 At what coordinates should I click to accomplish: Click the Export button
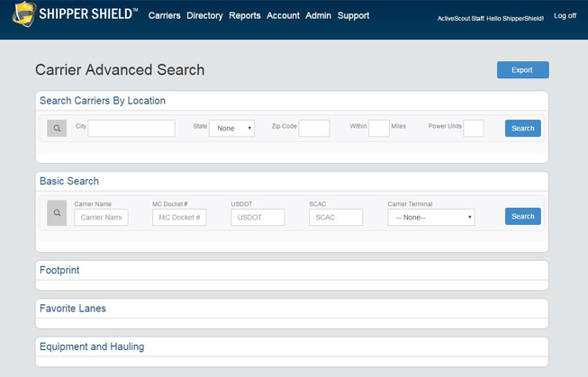[522, 70]
